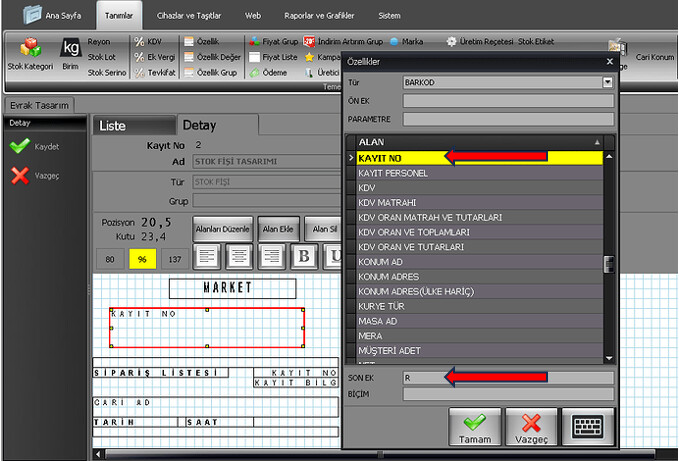The image size is (679, 461).
Task: Select KDV MATRAHI row
Action: (x=479, y=203)
